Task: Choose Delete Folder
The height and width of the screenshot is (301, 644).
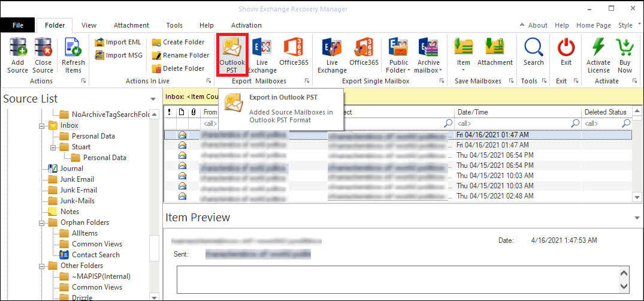Action: [x=179, y=68]
